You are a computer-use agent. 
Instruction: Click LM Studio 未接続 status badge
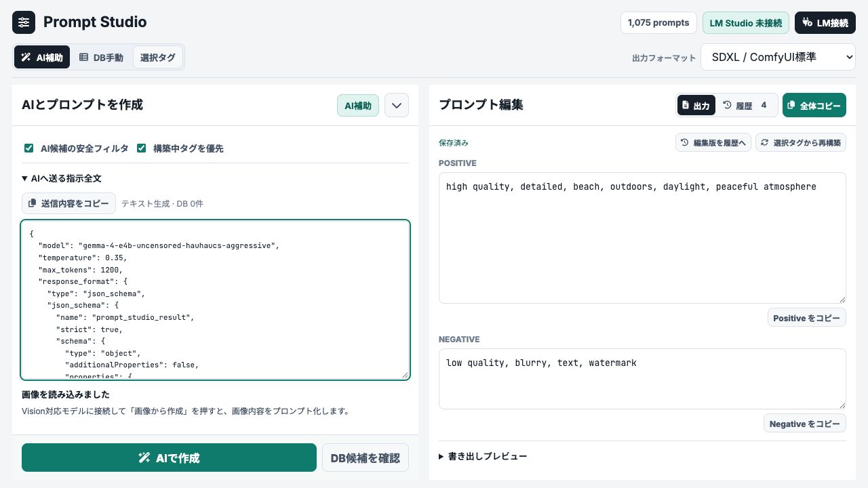point(746,22)
